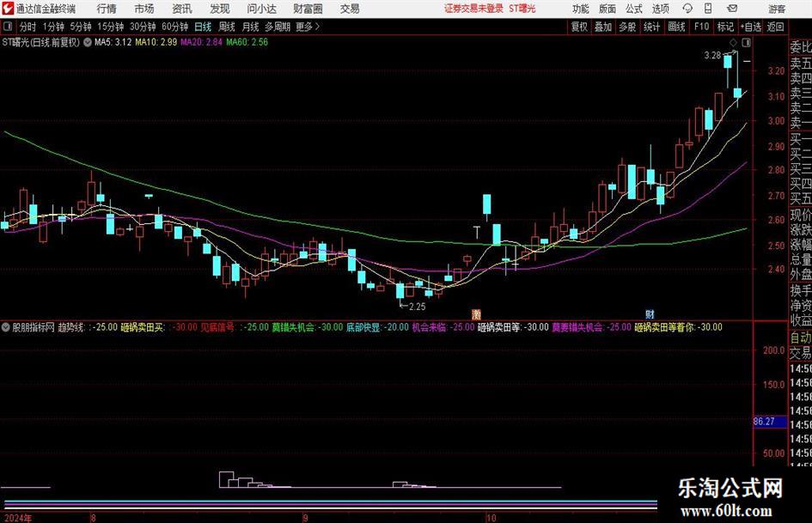
Task: Open the 多周期 multi-period view
Action: point(278,27)
